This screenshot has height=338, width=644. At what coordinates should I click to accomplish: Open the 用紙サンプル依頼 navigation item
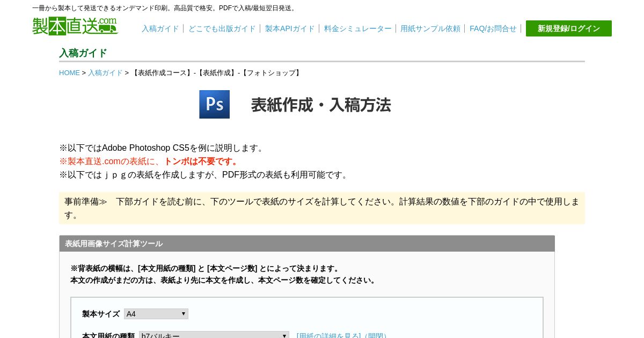pyautogui.click(x=430, y=29)
